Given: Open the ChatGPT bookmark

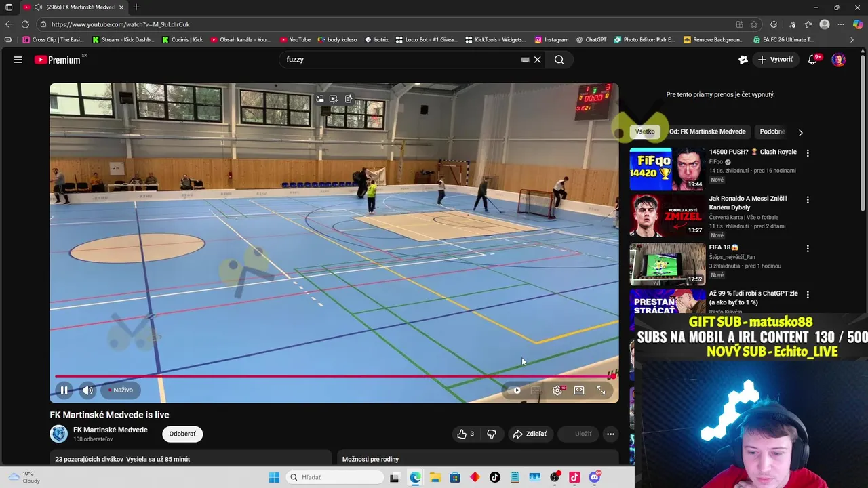Looking at the screenshot, I should 591,39.
